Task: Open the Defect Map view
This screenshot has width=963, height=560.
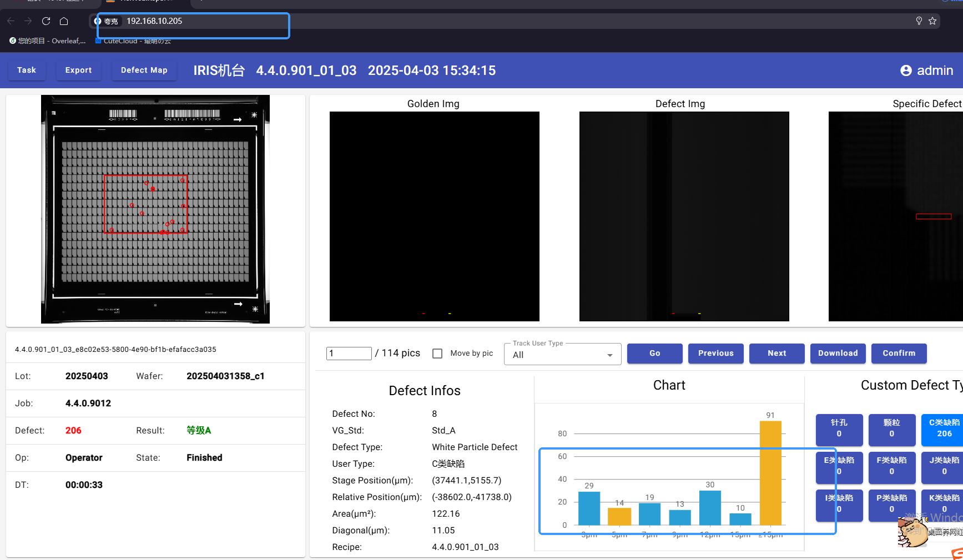Action: 144,70
